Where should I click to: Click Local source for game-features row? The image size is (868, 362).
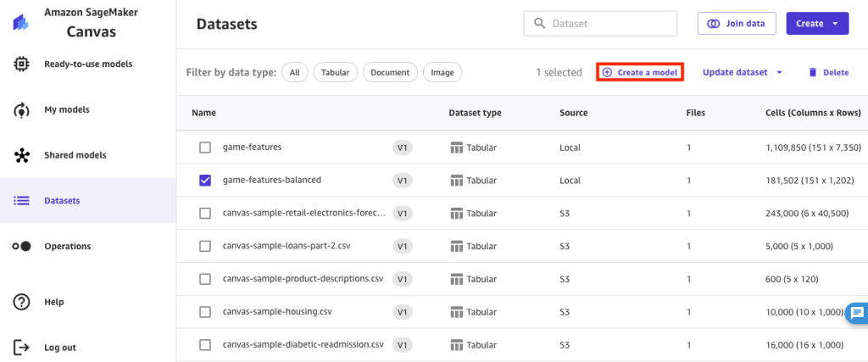pos(570,148)
